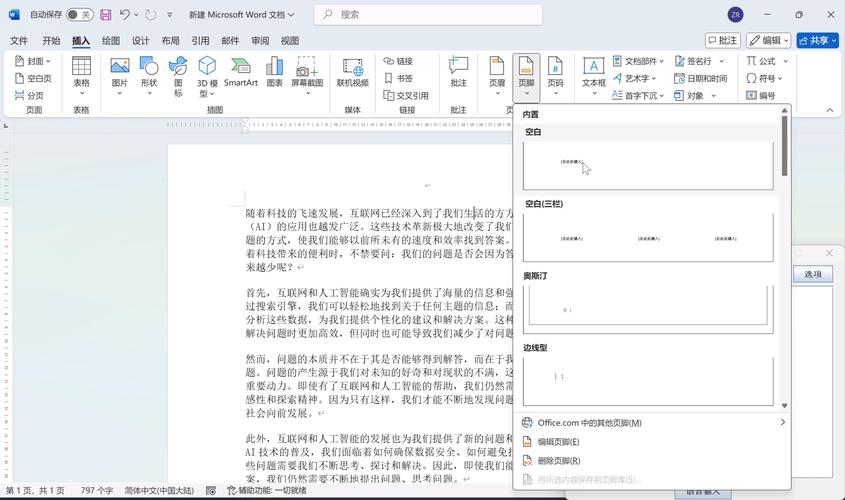Click the 编号 number icon
Viewport: 845px width, 500px height.
click(x=751, y=95)
